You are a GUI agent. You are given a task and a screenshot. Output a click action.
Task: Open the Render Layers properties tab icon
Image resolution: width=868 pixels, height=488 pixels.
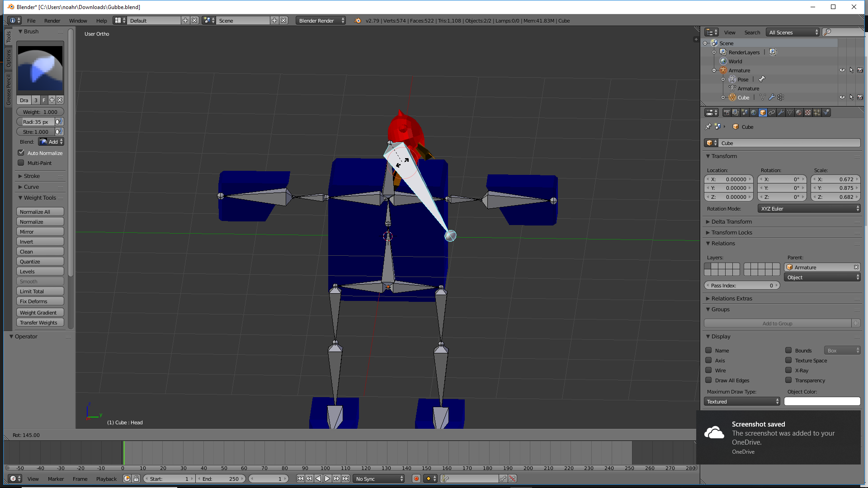[736, 113]
